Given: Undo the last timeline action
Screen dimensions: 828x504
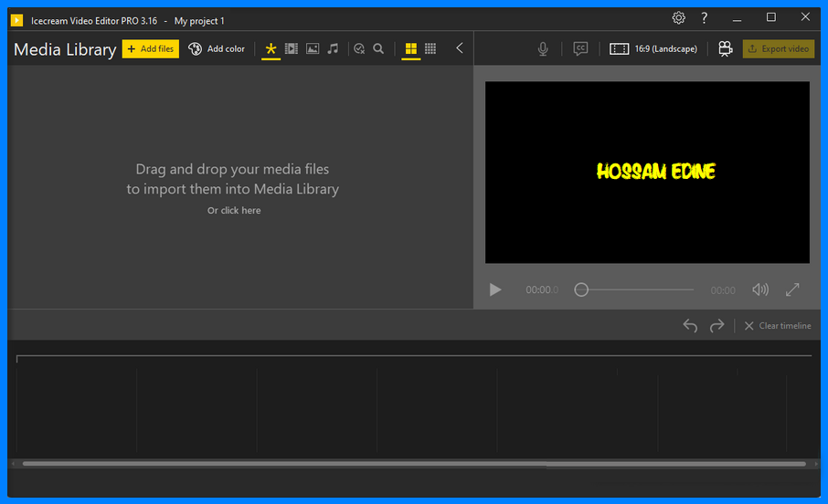Looking at the screenshot, I should (690, 326).
